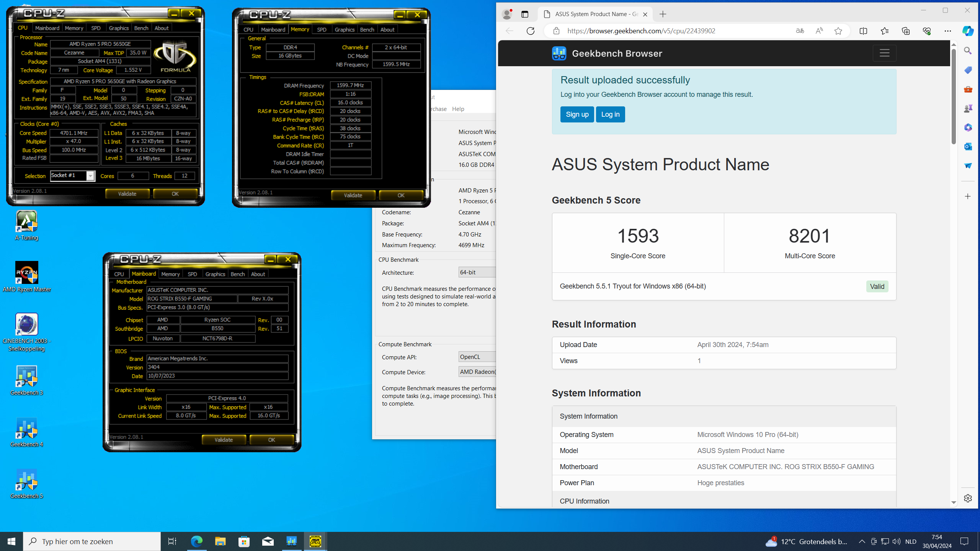The image size is (980, 551).
Task: Open Geekbench 4 desktop icon
Action: 26,432
